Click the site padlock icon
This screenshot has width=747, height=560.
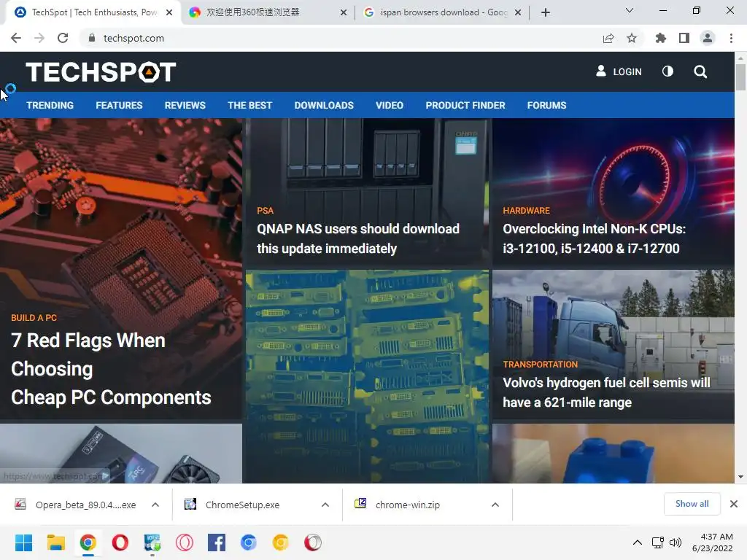[92, 38]
